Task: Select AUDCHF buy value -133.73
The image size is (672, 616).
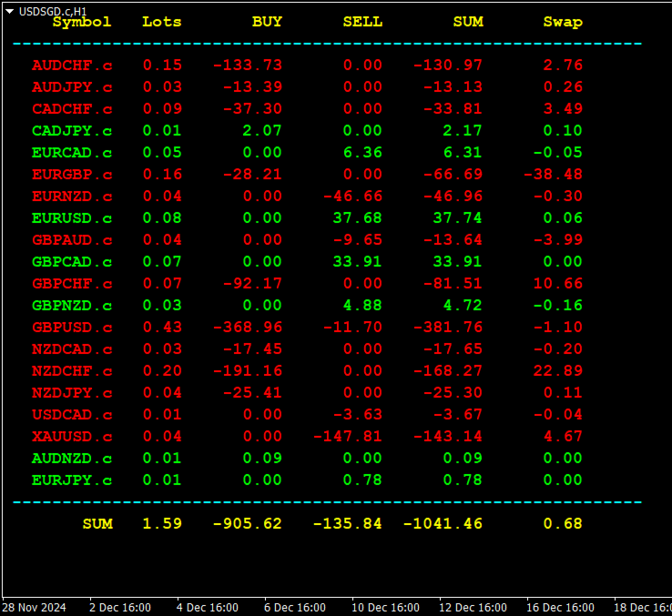Action: click(248, 66)
